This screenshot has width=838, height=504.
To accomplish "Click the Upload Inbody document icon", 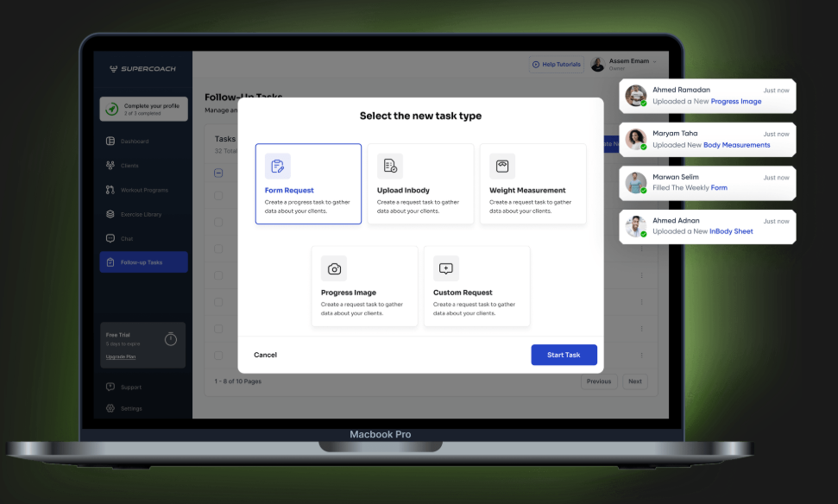I will pos(390,167).
